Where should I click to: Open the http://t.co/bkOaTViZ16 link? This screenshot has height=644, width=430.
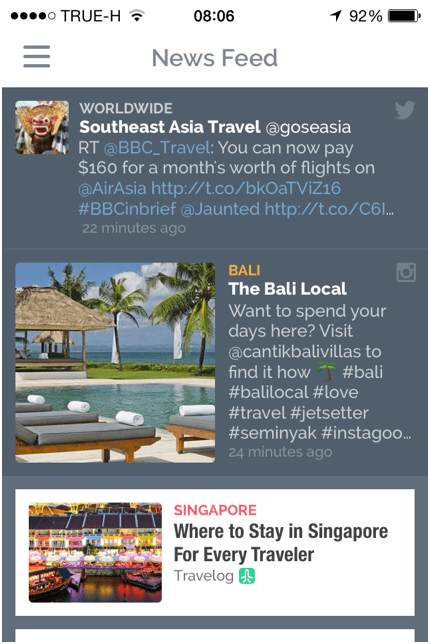click(x=246, y=189)
